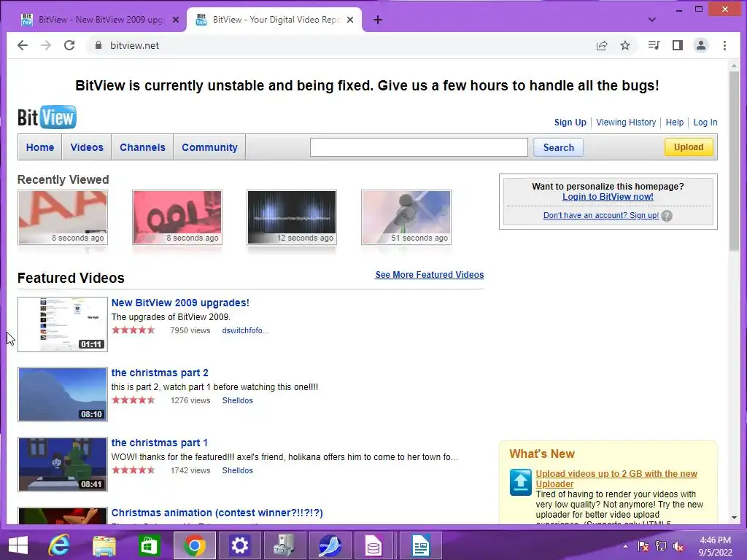Click the Sign Up link

[570, 122]
